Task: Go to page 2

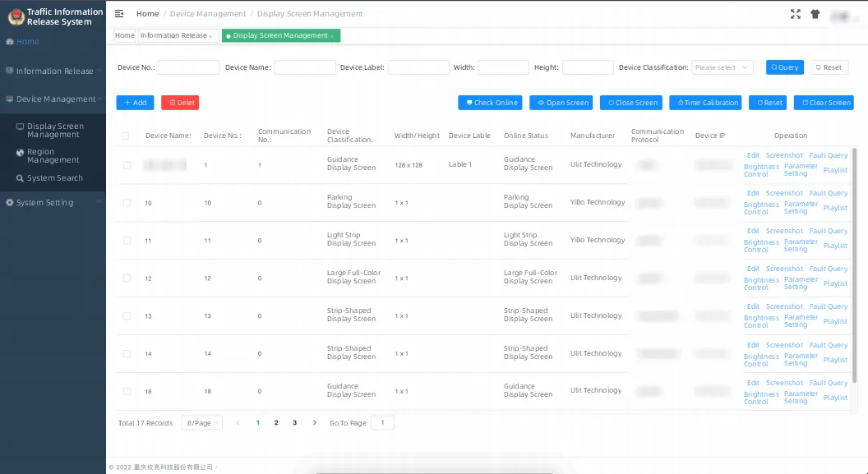Action: point(276,422)
